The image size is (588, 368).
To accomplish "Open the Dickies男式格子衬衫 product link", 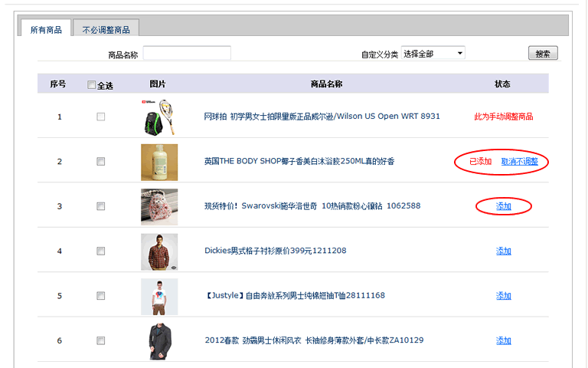I will click(x=276, y=251).
